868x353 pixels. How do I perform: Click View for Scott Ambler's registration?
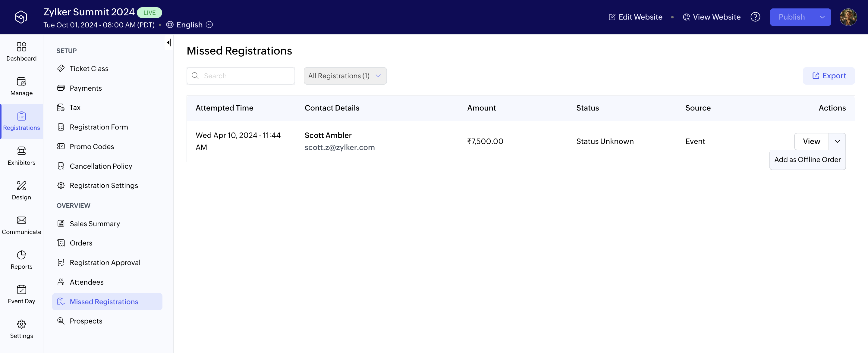click(811, 142)
